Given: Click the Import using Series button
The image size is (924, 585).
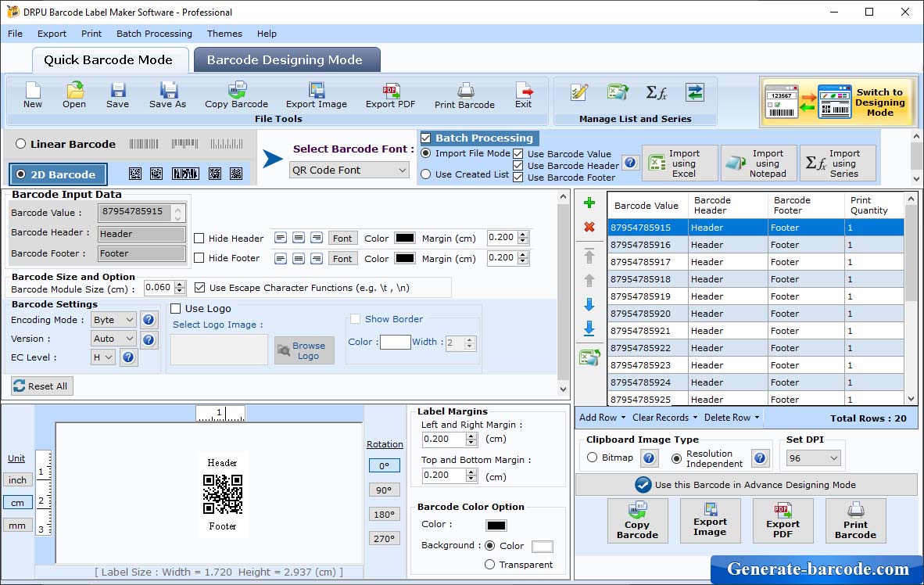Looking at the screenshot, I should [x=837, y=163].
